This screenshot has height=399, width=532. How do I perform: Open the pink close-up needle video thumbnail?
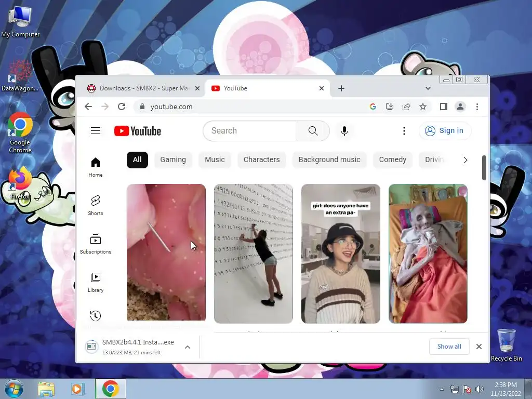click(x=166, y=252)
